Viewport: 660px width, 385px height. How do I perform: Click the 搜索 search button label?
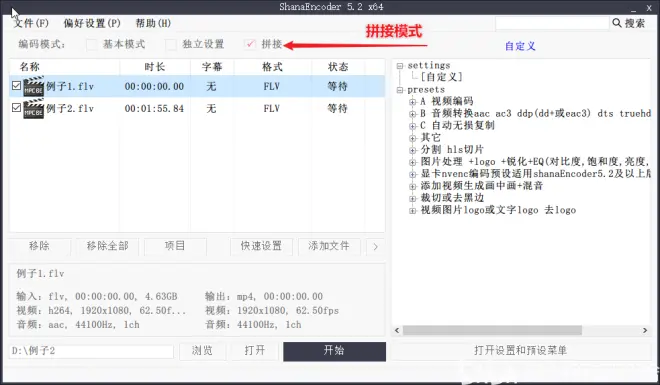coord(635,23)
